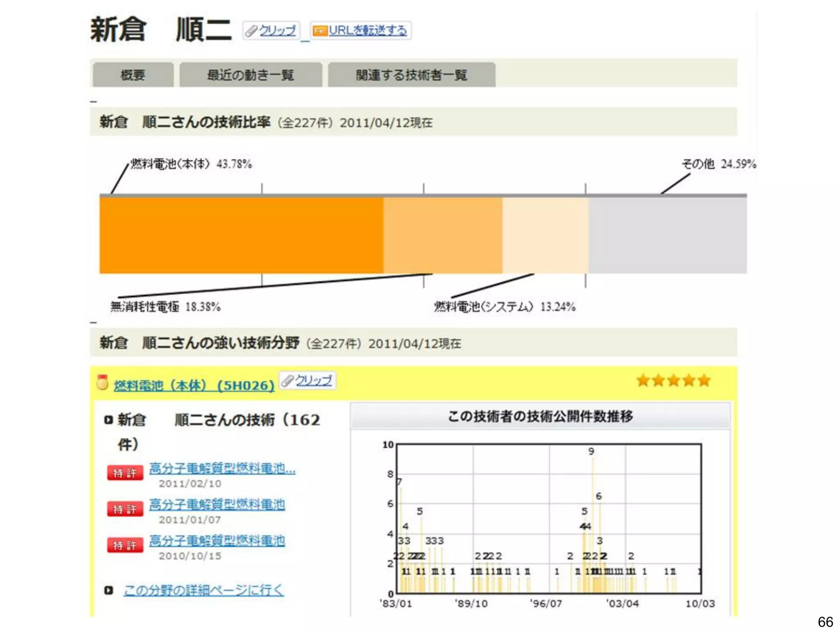Viewport: 840px width, 630px height.
Task: Open the 関連する技術者一覧 tab
Action: coord(411,75)
